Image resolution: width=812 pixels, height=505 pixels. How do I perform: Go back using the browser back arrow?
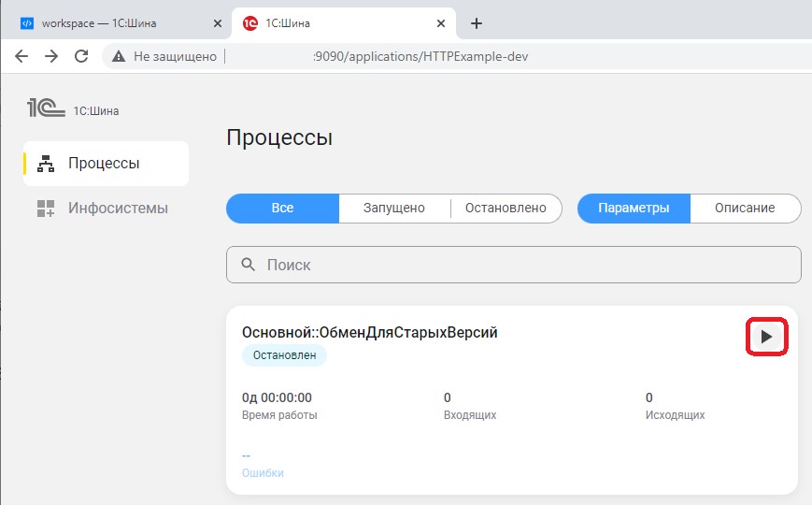click(21, 56)
